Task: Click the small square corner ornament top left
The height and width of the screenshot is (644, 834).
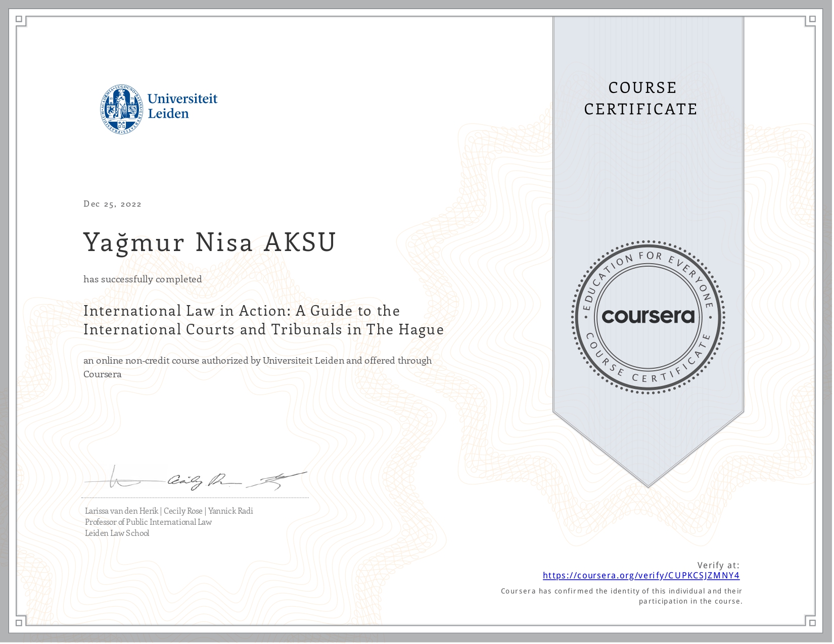Action: click(18, 19)
